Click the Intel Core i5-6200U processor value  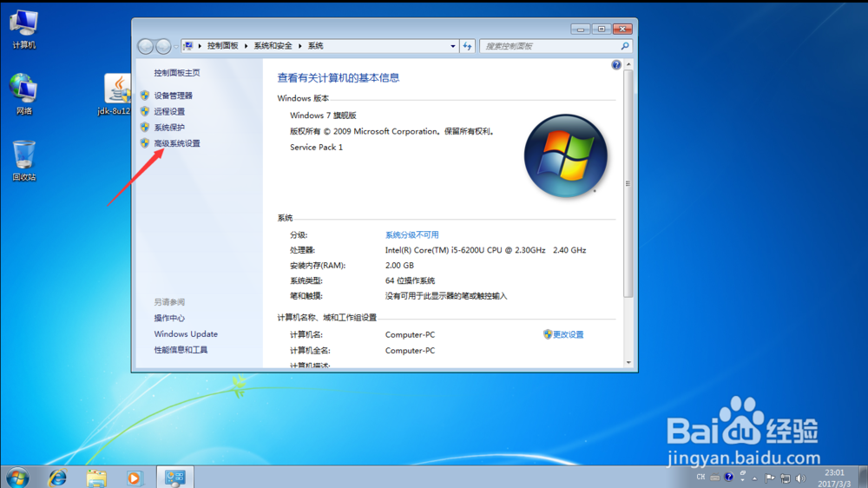point(485,250)
